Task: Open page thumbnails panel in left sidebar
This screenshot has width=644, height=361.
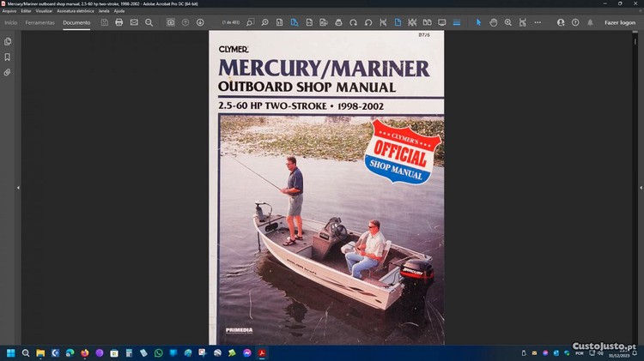Action: [x=8, y=41]
